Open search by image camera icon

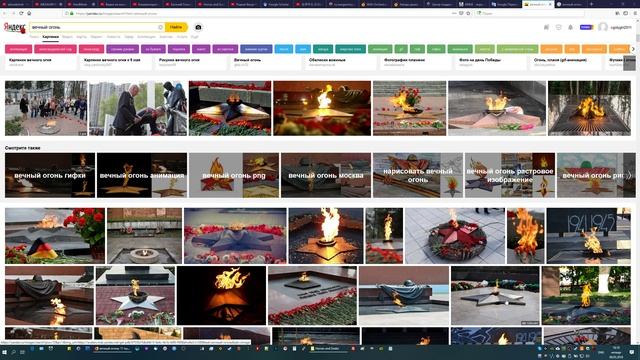coord(198,27)
